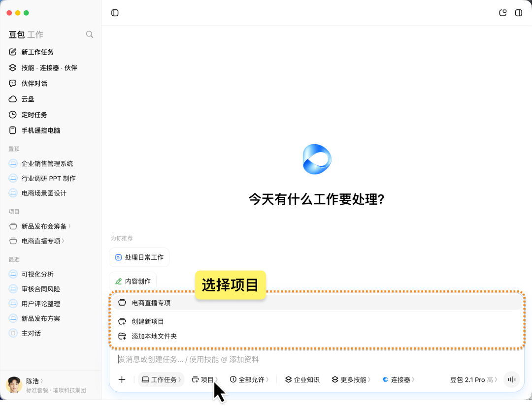This screenshot has width=532, height=406.
Task: Select 添加本地文件夹 in popup
Action: (x=316, y=336)
